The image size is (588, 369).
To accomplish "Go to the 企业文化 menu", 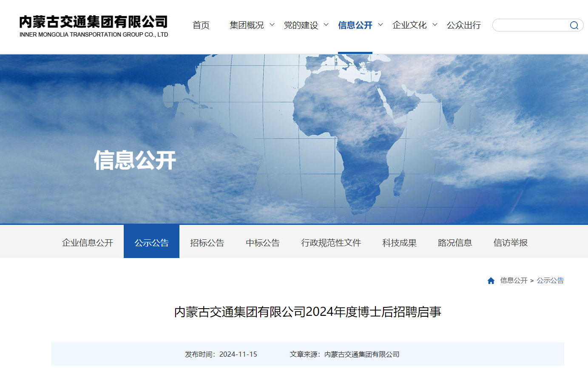I will 409,26.
